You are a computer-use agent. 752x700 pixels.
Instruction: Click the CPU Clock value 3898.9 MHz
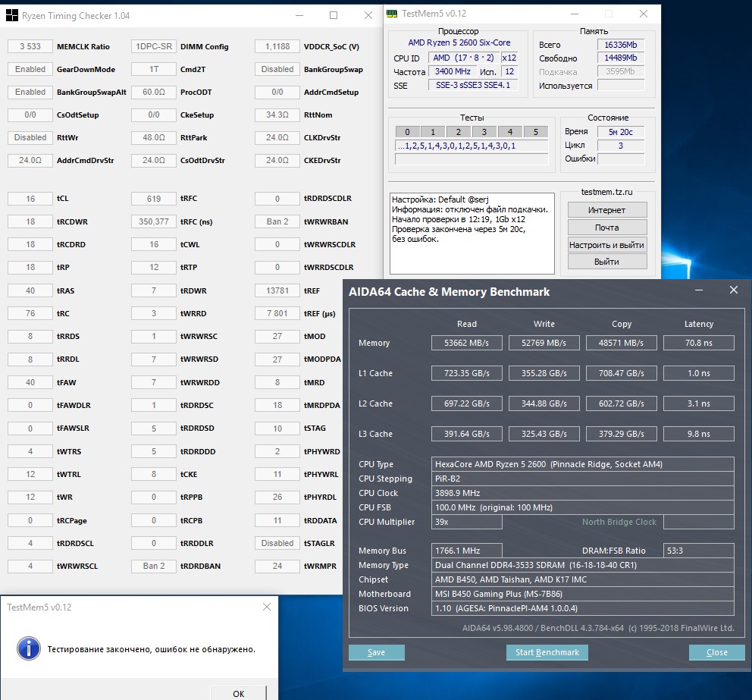tap(583, 493)
